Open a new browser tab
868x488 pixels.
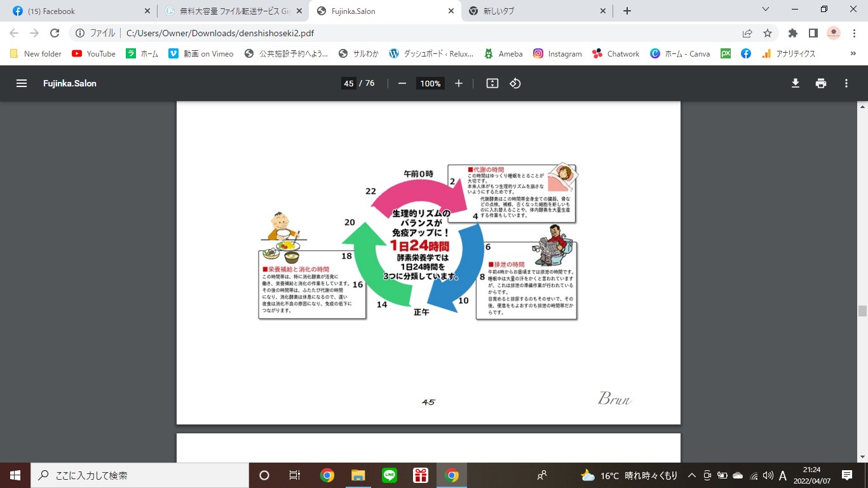pyautogui.click(x=627, y=11)
